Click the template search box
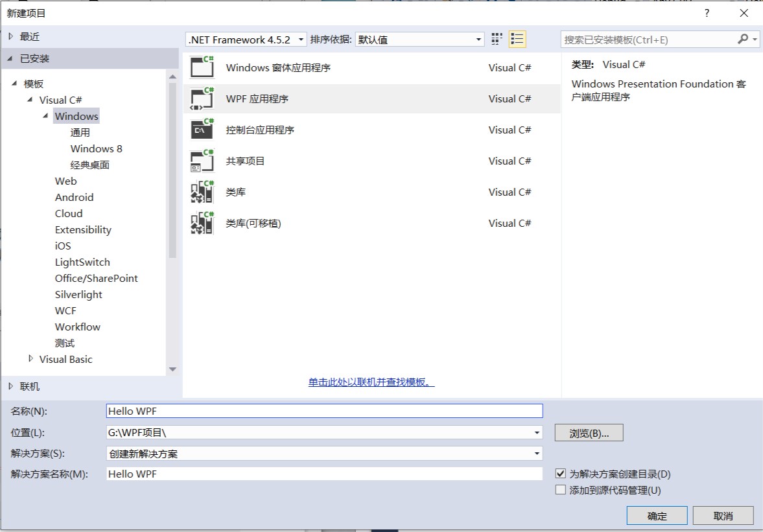The width and height of the screenshot is (763, 532). [x=649, y=40]
